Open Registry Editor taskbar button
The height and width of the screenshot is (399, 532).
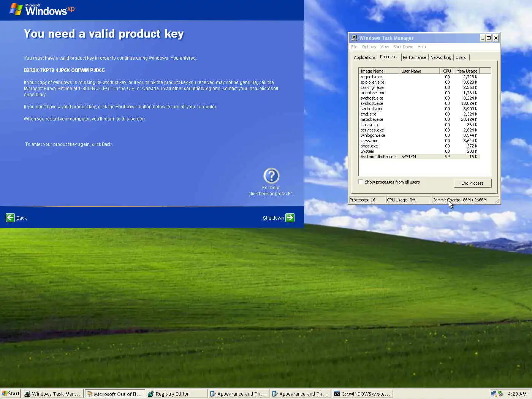(176, 394)
